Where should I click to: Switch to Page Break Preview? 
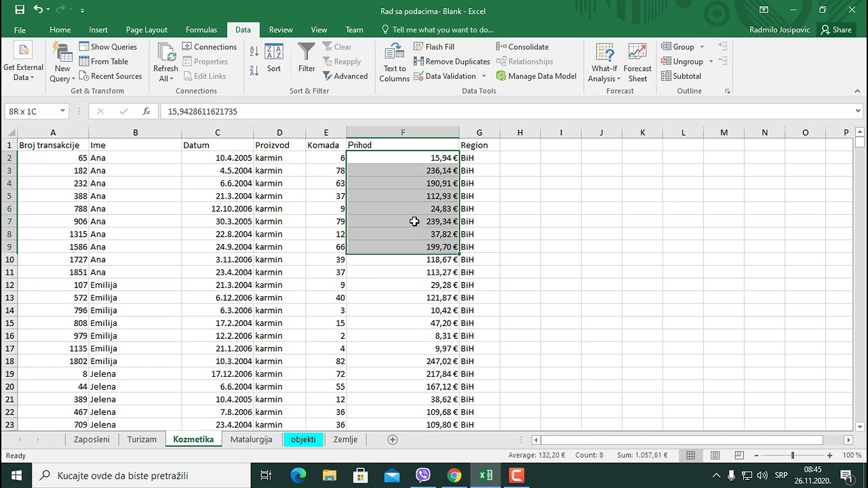click(739, 455)
